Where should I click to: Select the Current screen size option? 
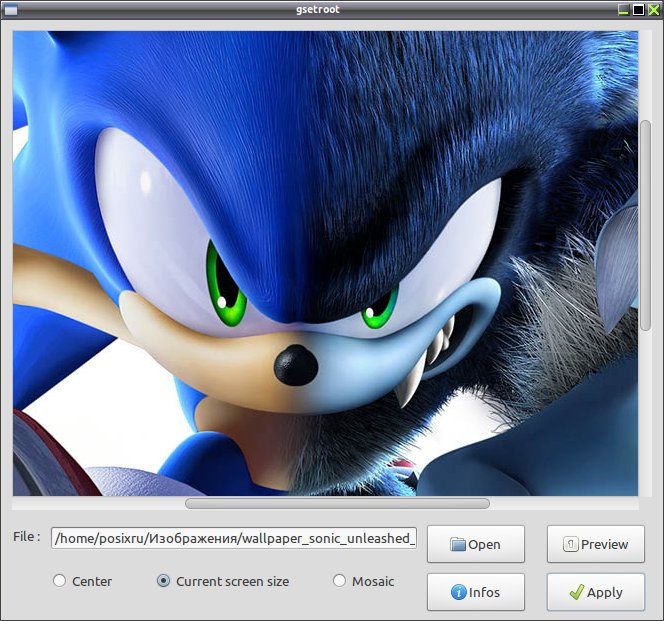point(223,581)
